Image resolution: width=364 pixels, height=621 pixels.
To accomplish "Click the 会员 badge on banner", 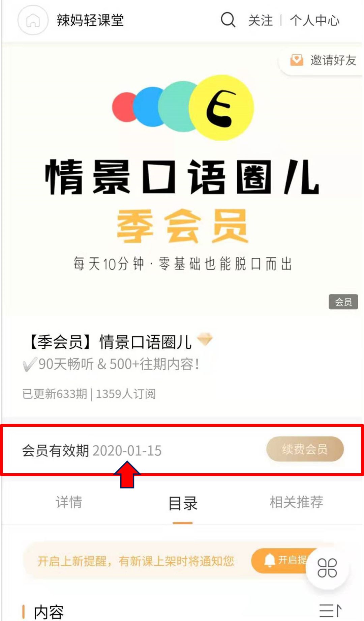I will 343,302.
